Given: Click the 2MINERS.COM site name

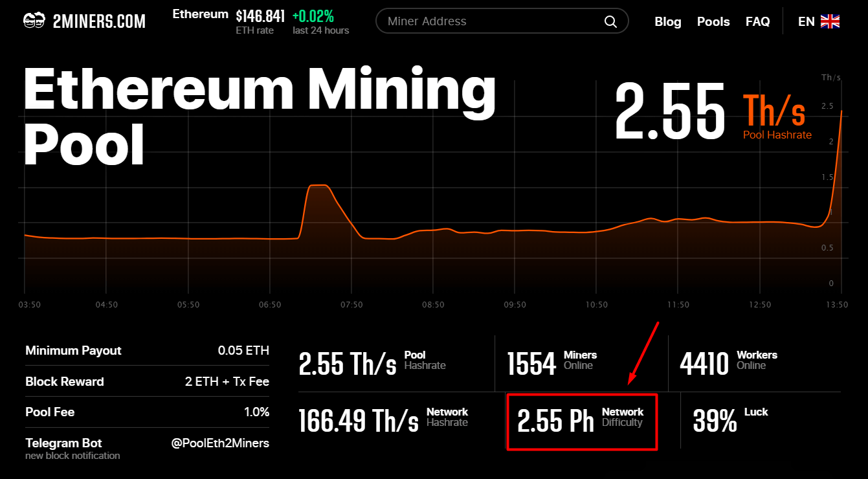Looking at the screenshot, I should click(x=99, y=21).
